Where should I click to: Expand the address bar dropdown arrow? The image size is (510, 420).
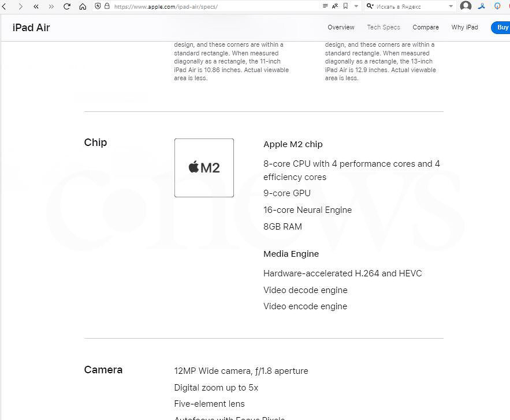[356, 6]
